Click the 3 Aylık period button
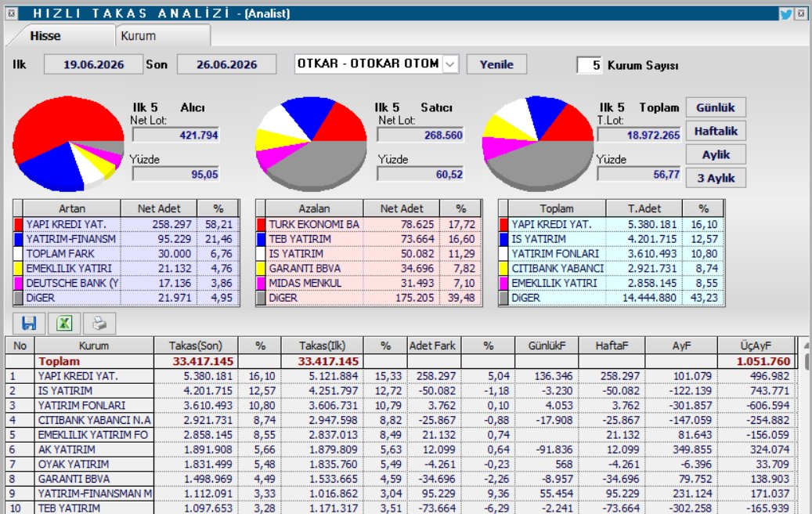 [716, 178]
